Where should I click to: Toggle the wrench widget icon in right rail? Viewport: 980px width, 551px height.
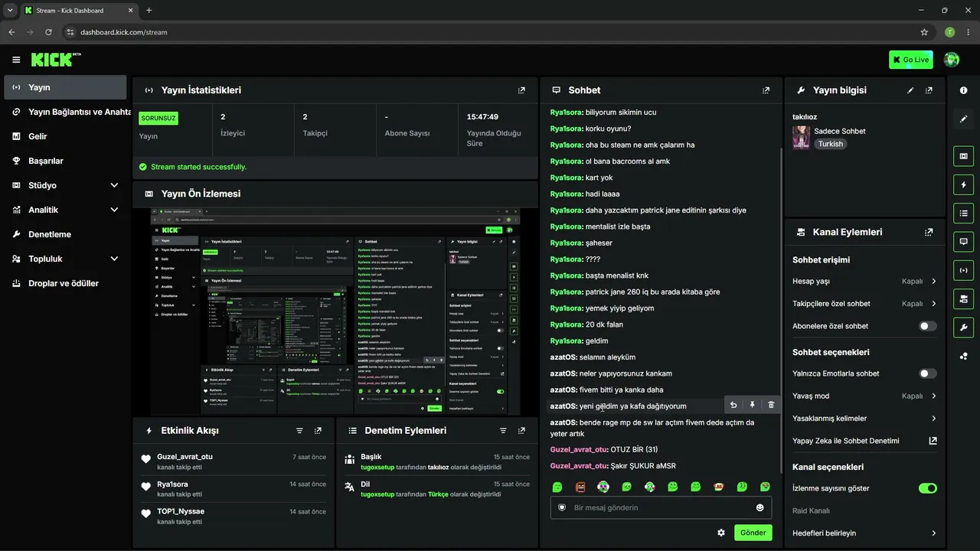pos(963,327)
